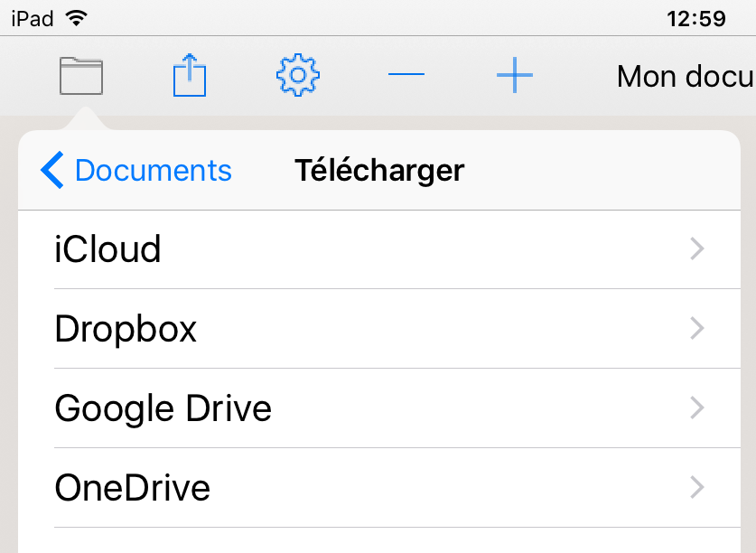Image resolution: width=756 pixels, height=553 pixels.
Task: Tap the Wi-Fi status icon
Action: tap(77, 19)
